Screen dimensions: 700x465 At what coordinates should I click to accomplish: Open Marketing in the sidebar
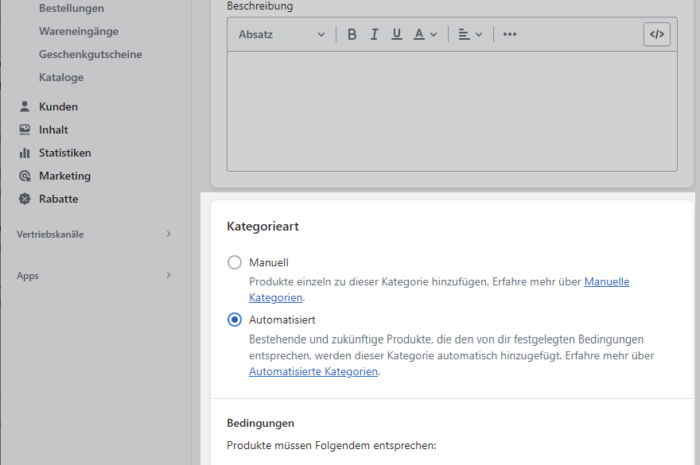click(x=64, y=176)
